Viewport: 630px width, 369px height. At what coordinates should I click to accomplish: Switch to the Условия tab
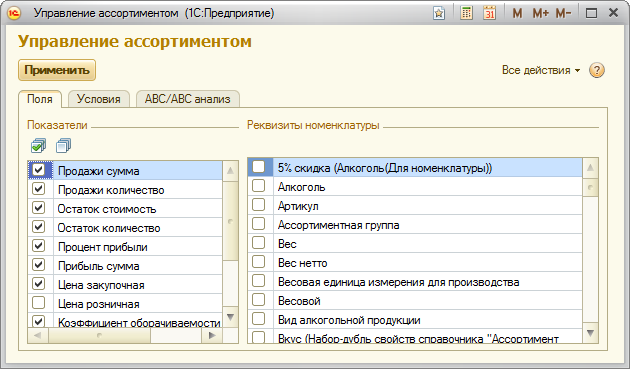pyautogui.click(x=99, y=99)
